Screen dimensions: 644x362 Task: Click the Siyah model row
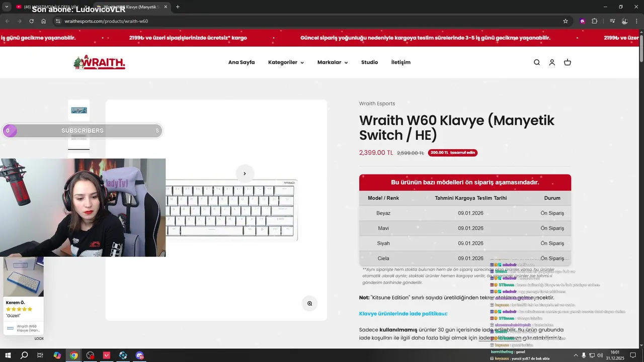click(465, 243)
